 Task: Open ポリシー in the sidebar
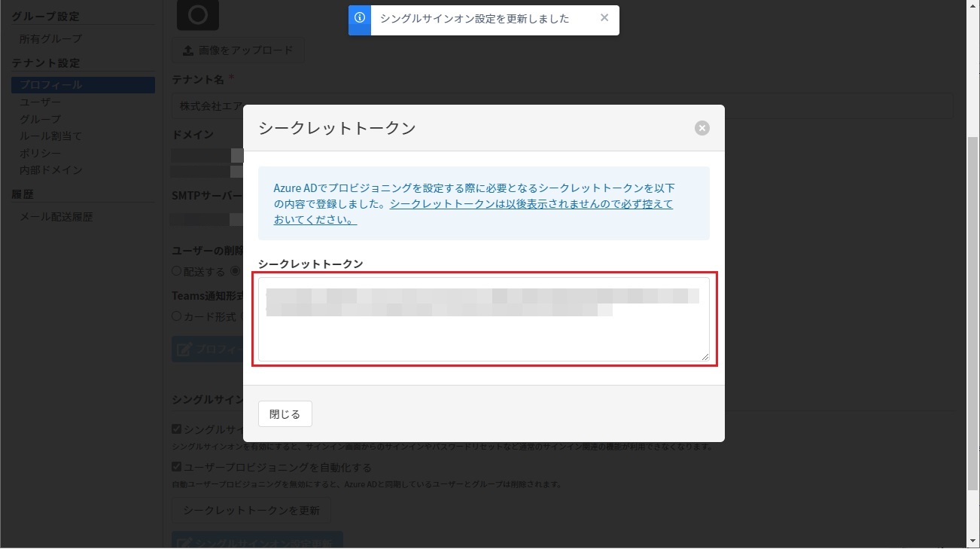[x=40, y=153]
